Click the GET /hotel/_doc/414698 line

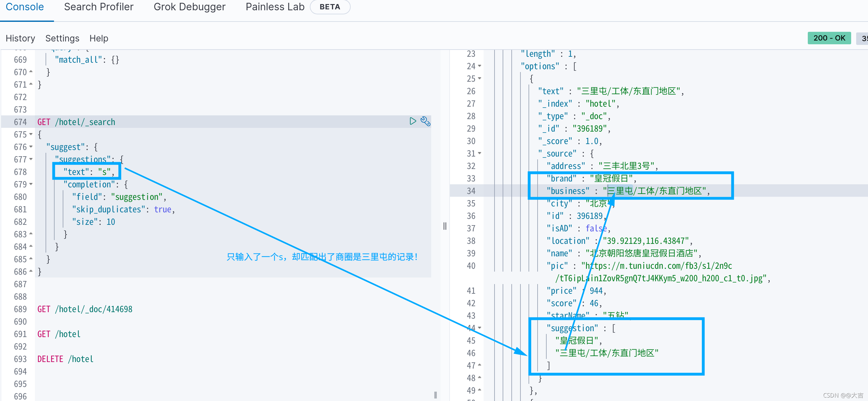click(x=85, y=309)
